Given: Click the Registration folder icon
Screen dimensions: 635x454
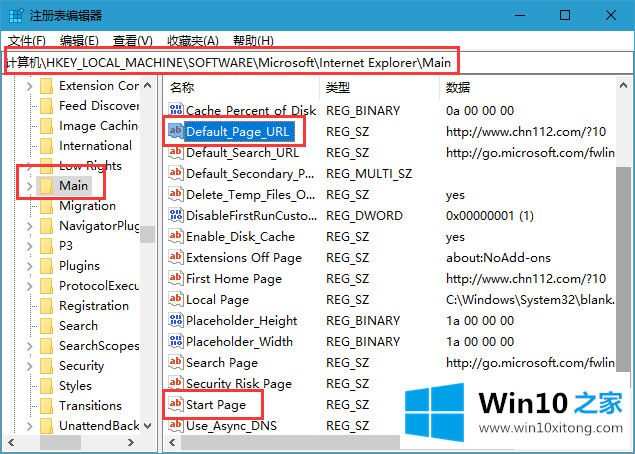Looking at the screenshot, I should coord(47,306).
